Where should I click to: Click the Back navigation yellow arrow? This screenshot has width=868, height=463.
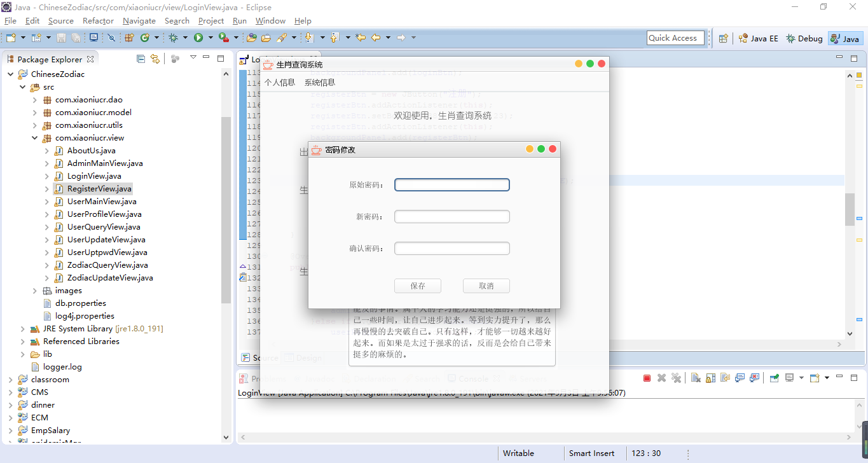pyautogui.click(x=376, y=38)
